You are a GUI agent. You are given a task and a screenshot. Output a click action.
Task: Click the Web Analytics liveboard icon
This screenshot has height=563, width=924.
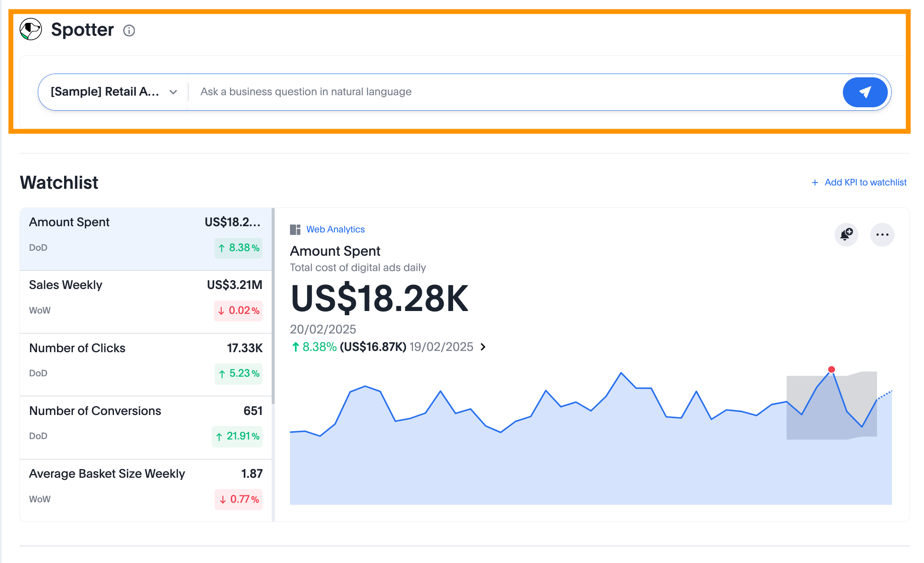295,230
